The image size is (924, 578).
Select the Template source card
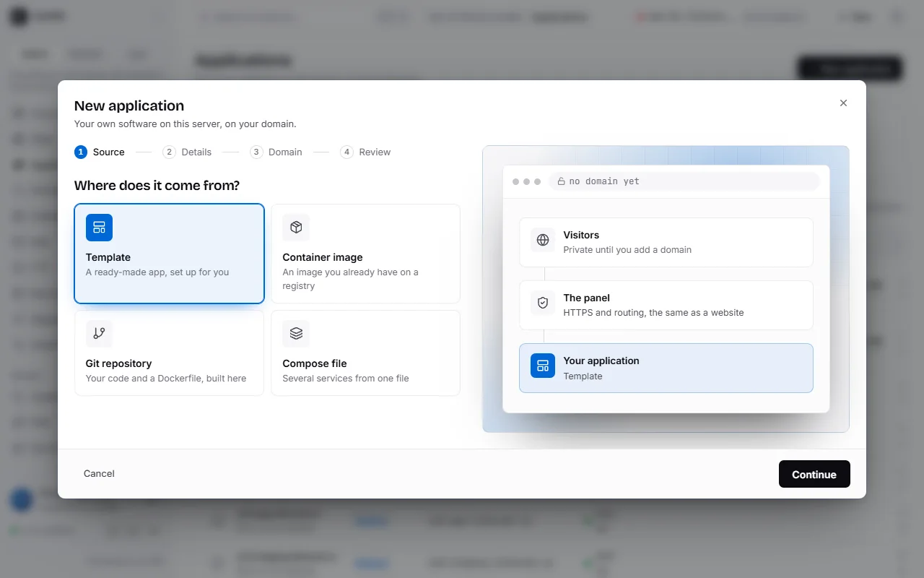[169, 254]
